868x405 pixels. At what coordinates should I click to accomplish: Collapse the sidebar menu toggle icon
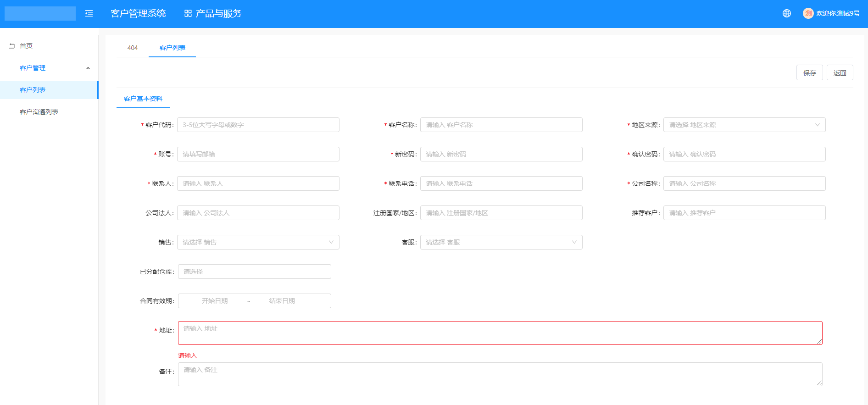point(89,14)
